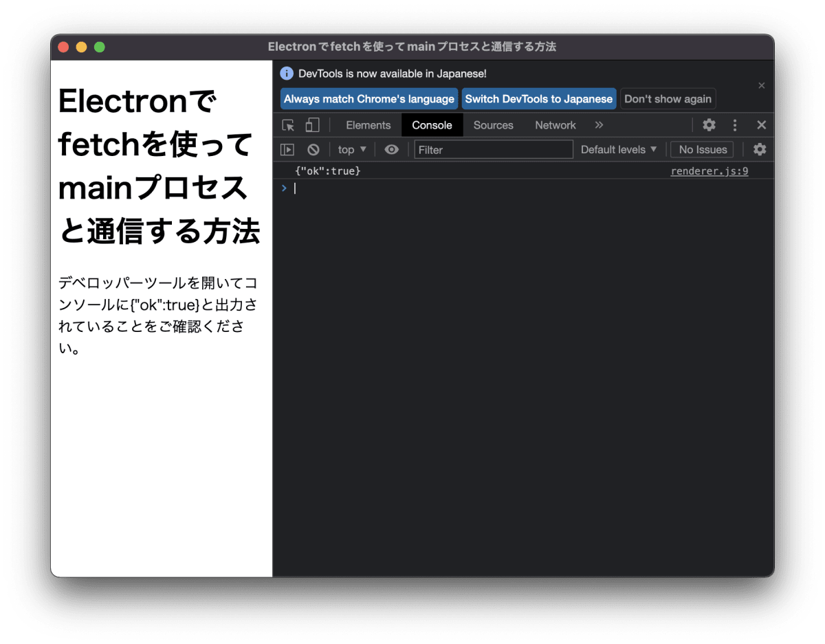The image size is (825, 644).
Task: Click the No Issues button
Action: click(702, 149)
